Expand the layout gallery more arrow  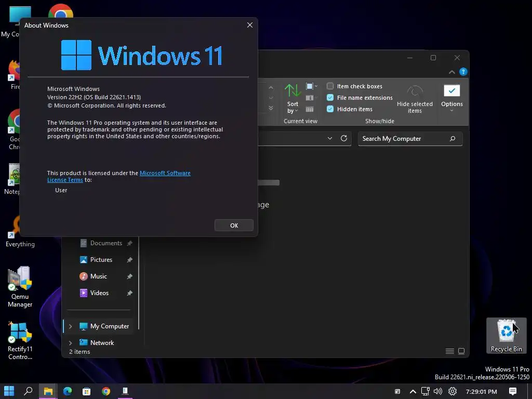click(271, 109)
